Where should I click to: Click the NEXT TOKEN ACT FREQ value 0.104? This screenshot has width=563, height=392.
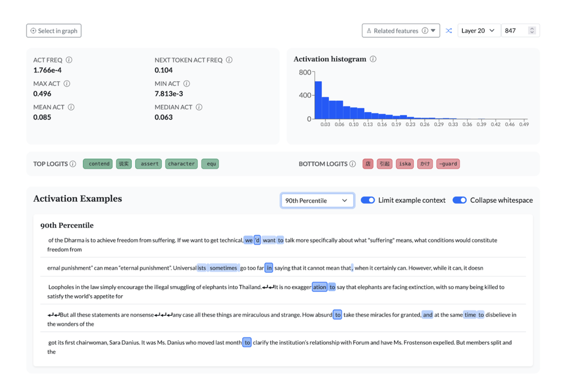pyautogui.click(x=164, y=70)
